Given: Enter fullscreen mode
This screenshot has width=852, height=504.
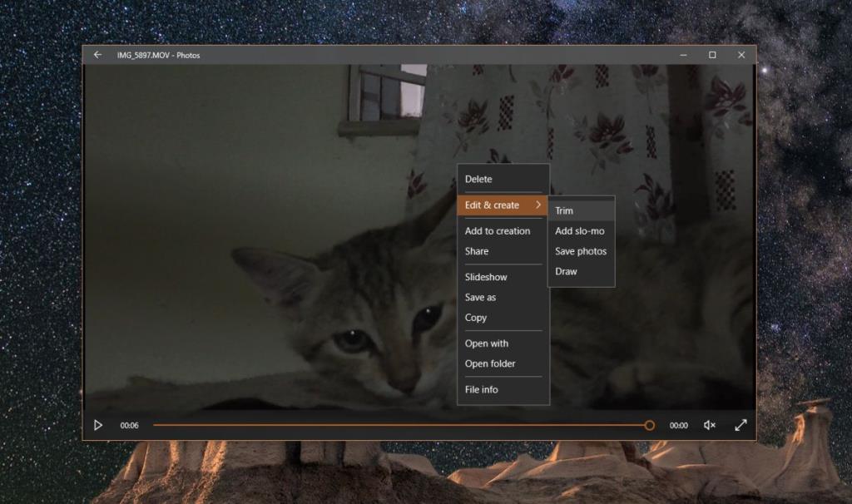Looking at the screenshot, I should [741, 425].
